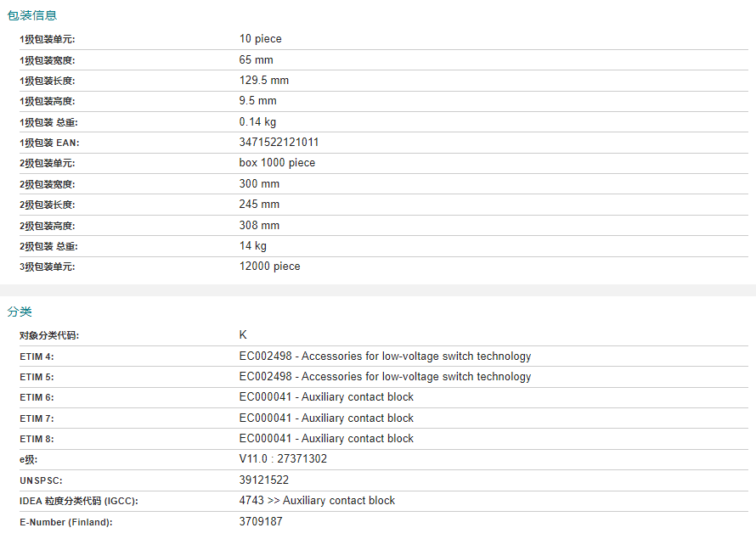Image resolution: width=756 pixels, height=539 pixels.
Task: Select the ETIM 4 classification value
Action: point(385,357)
